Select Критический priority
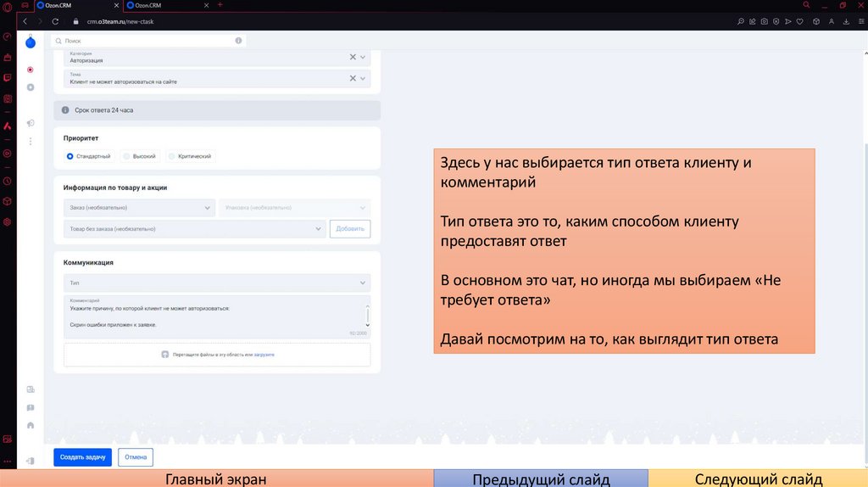The image size is (868, 487). click(191, 156)
